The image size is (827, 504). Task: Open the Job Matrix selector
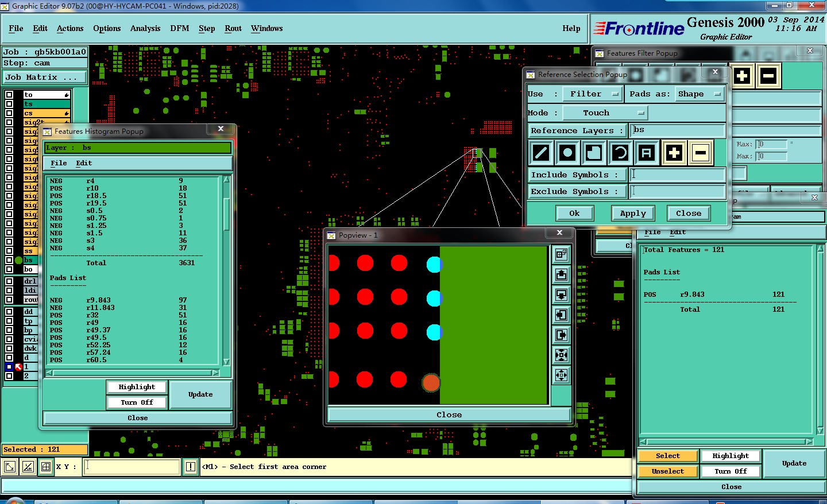[x=45, y=77]
